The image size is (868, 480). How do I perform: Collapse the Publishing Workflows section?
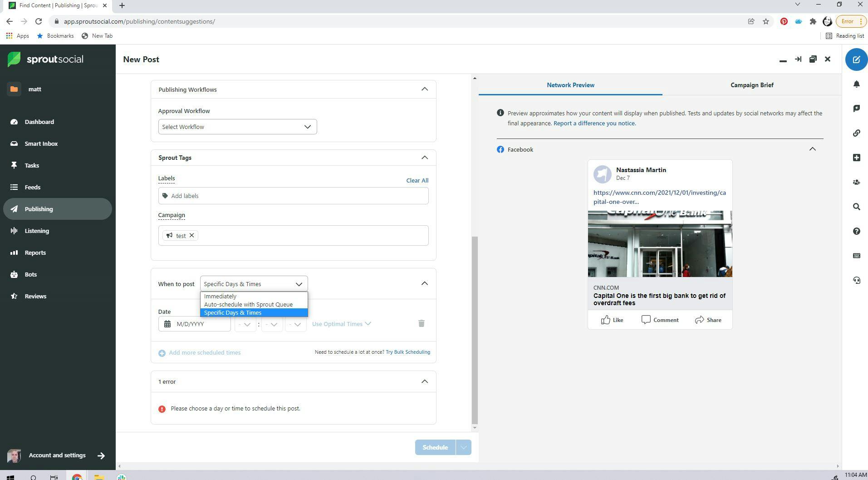pyautogui.click(x=424, y=89)
